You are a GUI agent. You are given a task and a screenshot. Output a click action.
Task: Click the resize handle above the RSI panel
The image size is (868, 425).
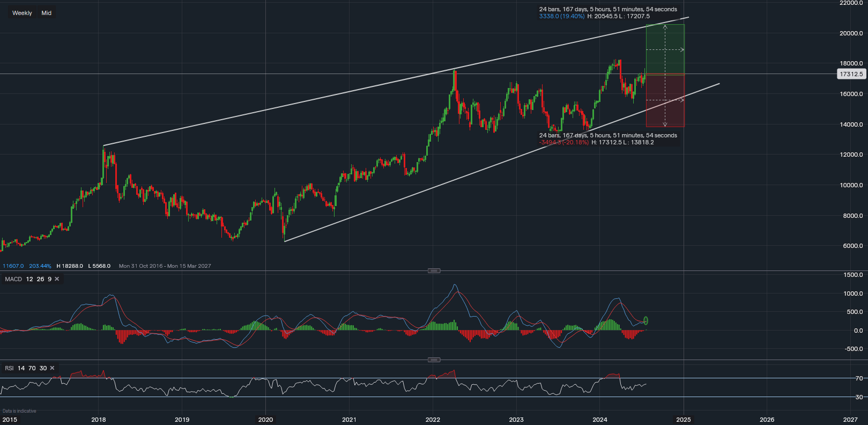click(x=434, y=360)
